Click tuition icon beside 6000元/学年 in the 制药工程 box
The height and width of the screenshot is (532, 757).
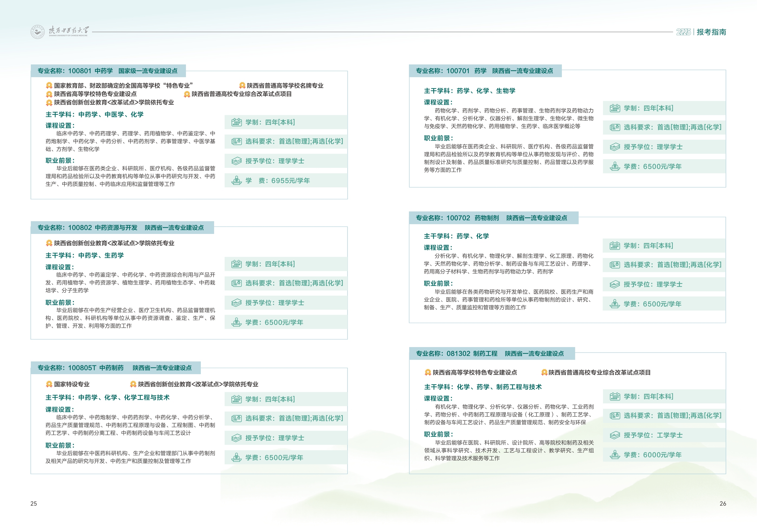click(615, 455)
